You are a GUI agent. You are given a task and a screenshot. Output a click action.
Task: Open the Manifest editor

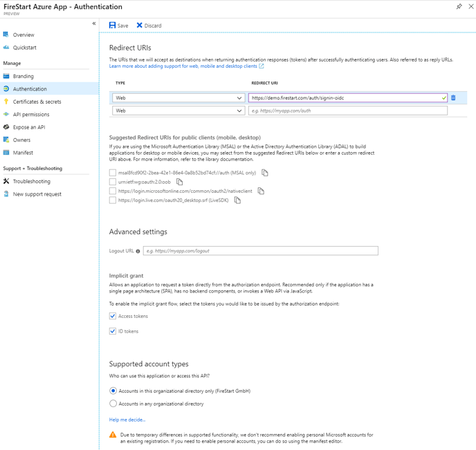pos(23,153)
